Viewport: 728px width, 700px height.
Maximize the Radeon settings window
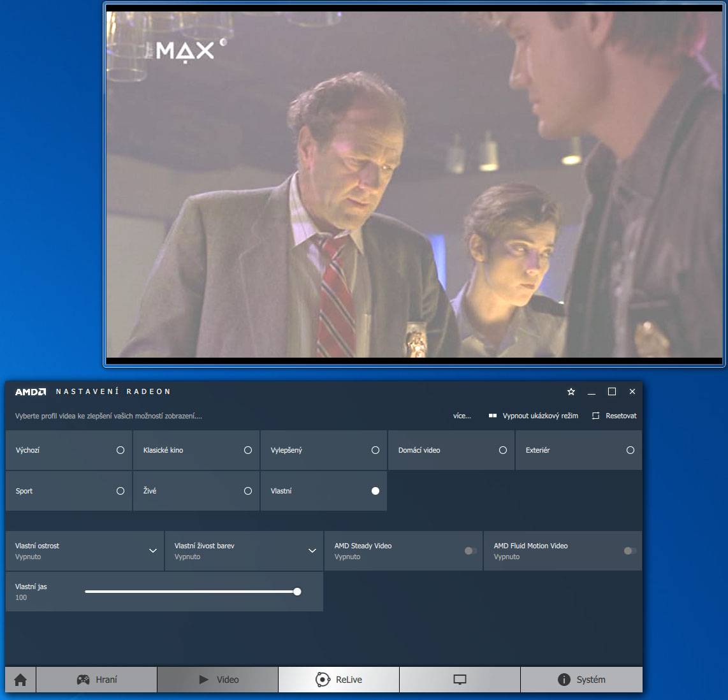tap(612, 392)
